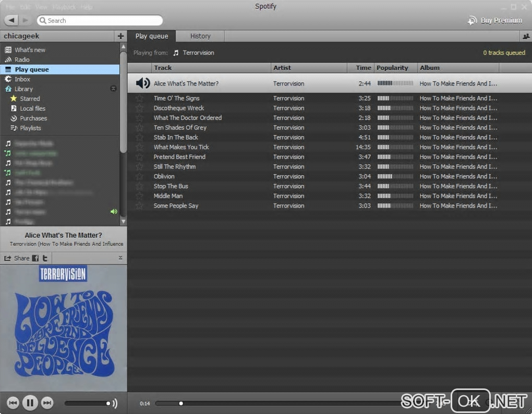
Task: Go forward with the right arrow button
Action: (26, 20)
